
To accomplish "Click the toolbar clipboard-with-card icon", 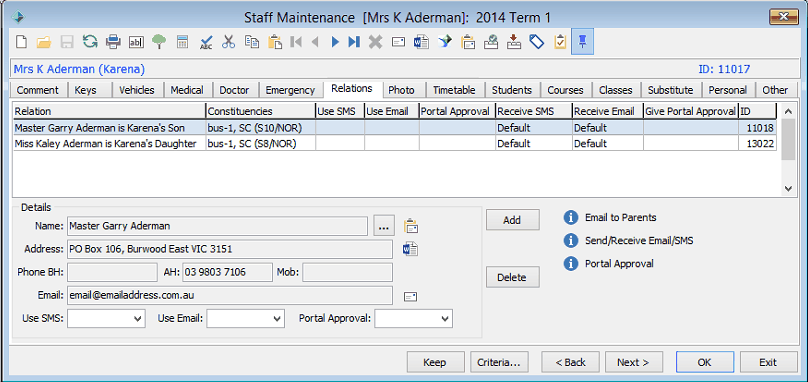I will pyautogui.click(x=468, y=42).
